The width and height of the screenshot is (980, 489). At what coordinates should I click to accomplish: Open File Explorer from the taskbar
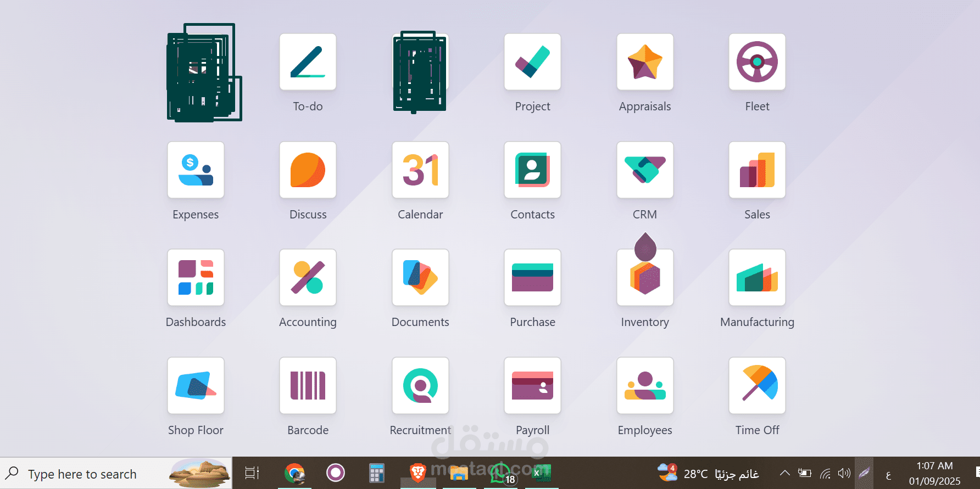point(459,473)
